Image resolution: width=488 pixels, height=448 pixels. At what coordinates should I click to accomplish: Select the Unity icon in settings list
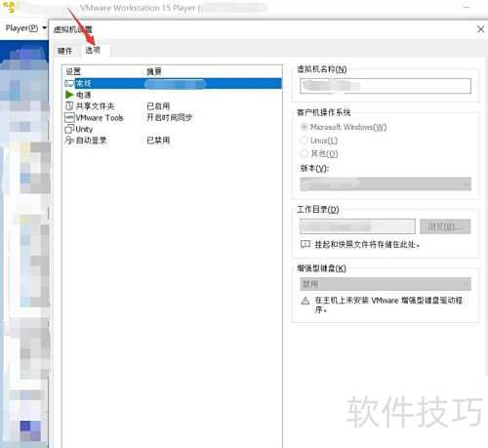coord(69,129)
